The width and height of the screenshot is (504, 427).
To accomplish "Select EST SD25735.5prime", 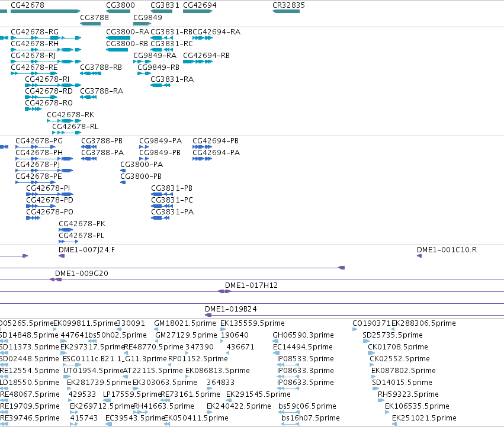I will tap(393, 335).
